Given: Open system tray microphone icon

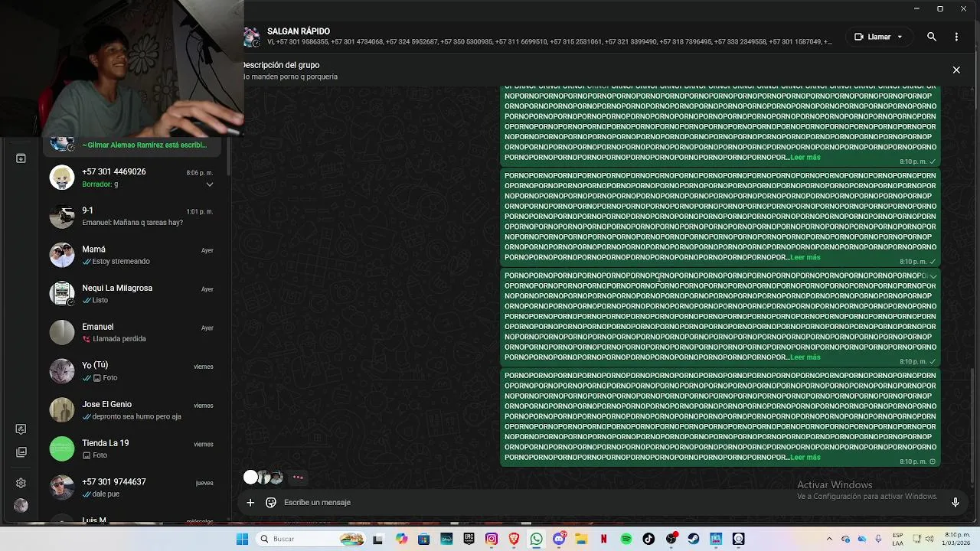Looking at the screenshot, I should point(878,539).
